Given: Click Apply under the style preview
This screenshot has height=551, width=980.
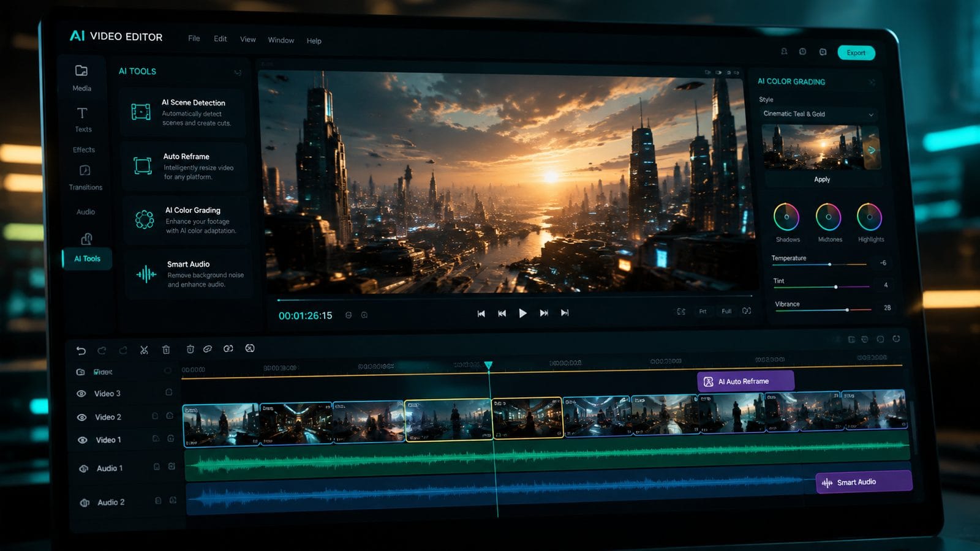Looking at the screenshot, I should point(822,179).
